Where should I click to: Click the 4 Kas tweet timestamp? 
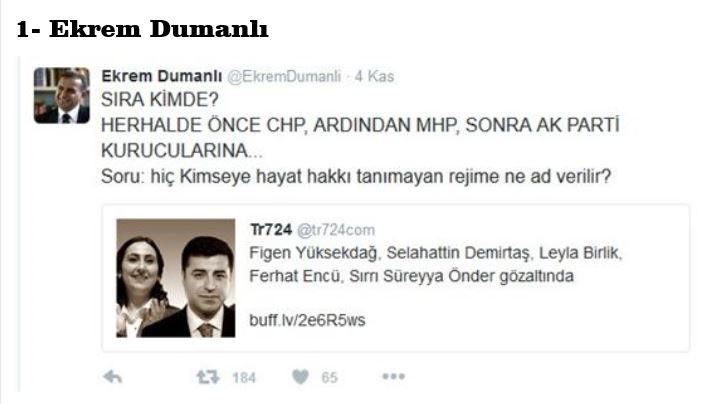(374, 76)
